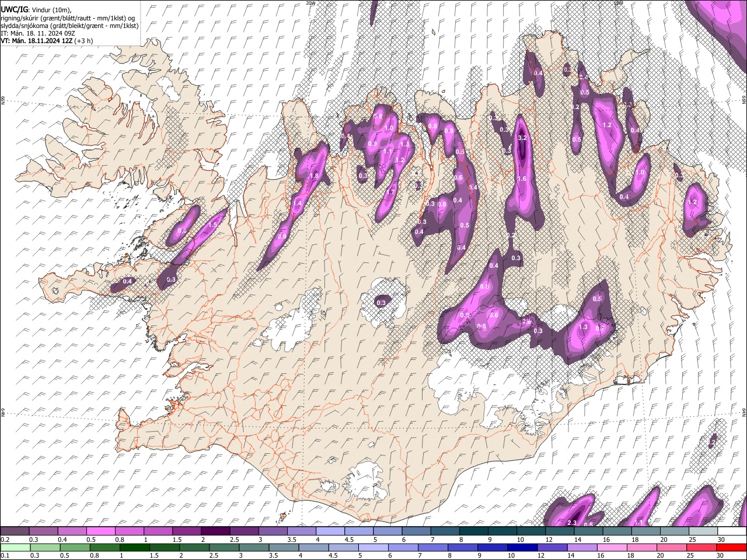This screenshot has width=747, height=560.
Task: Select the darkest green 1–1.5 rain legend swatch
Action: tap(134, 547)
